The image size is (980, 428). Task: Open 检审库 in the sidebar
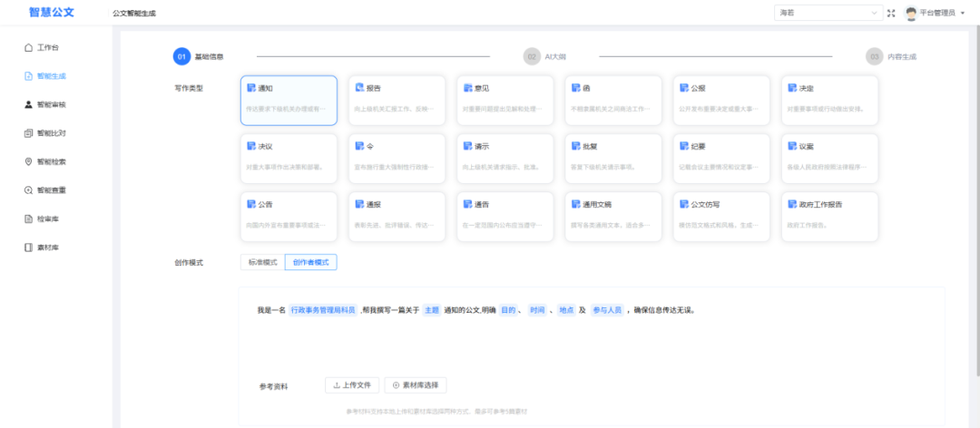point(42,219)
